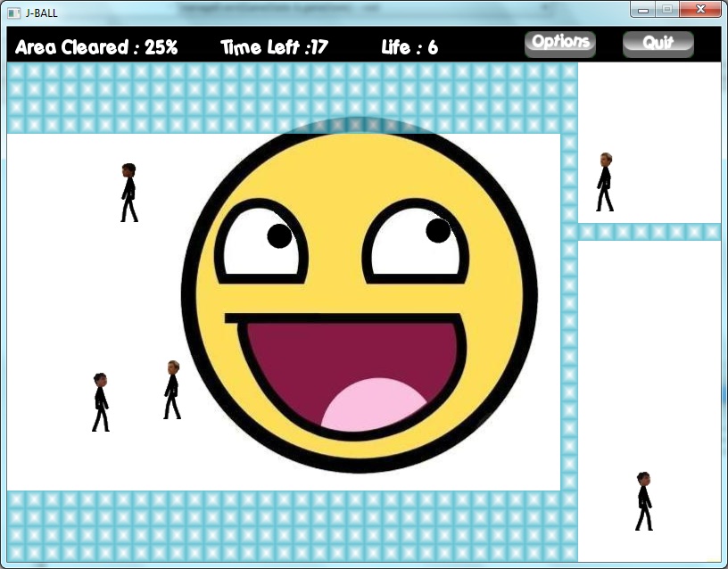This screenshot has height=569, width=728.
Task: Click the character in the lower-right compartment
Action: pos(643,501)
